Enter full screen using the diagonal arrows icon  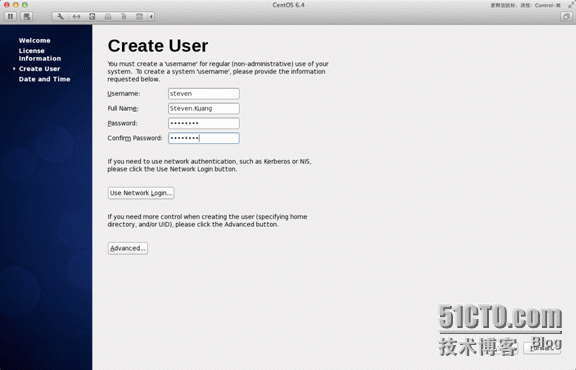(x=570, y=5)
